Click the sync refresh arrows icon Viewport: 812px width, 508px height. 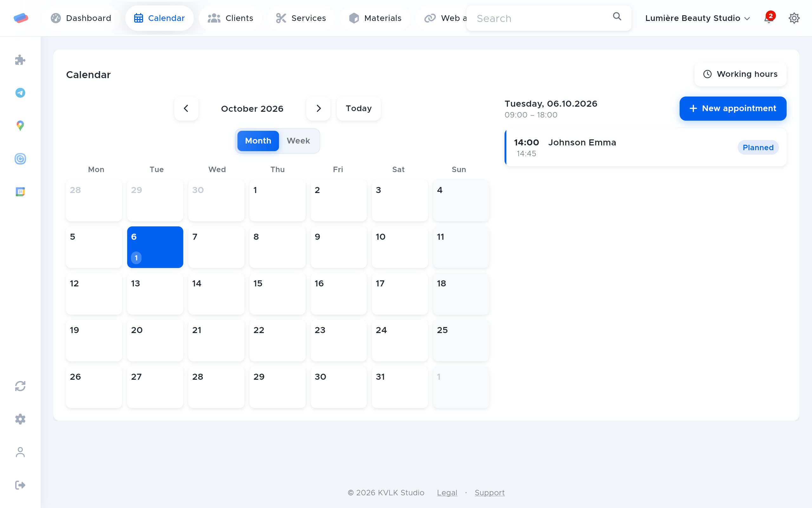tap(20, 386)
